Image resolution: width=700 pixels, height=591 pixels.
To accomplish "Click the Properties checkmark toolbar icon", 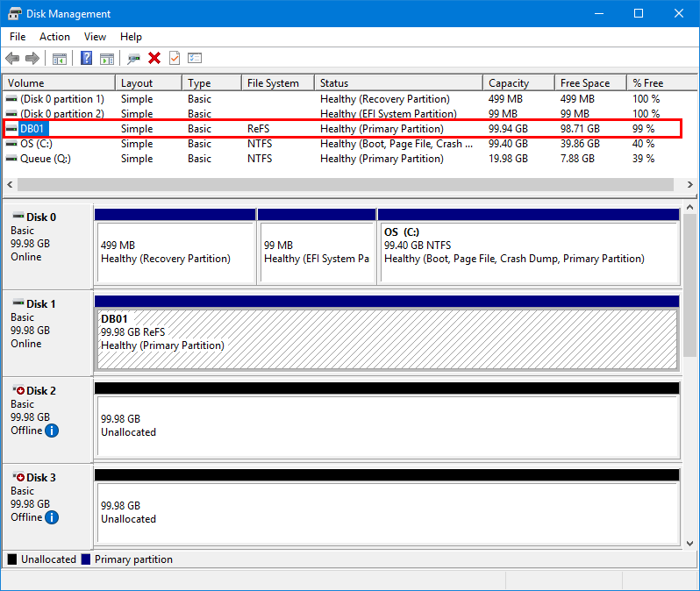I will coord(175,59).
